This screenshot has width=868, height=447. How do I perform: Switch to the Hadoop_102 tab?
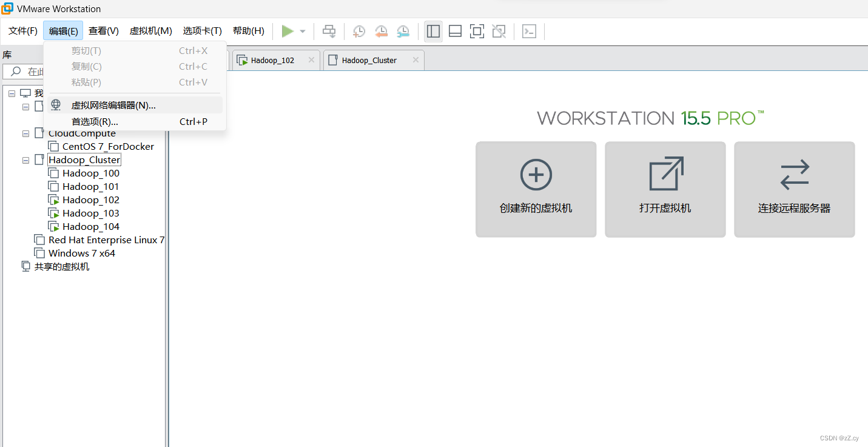coord(276,60)
